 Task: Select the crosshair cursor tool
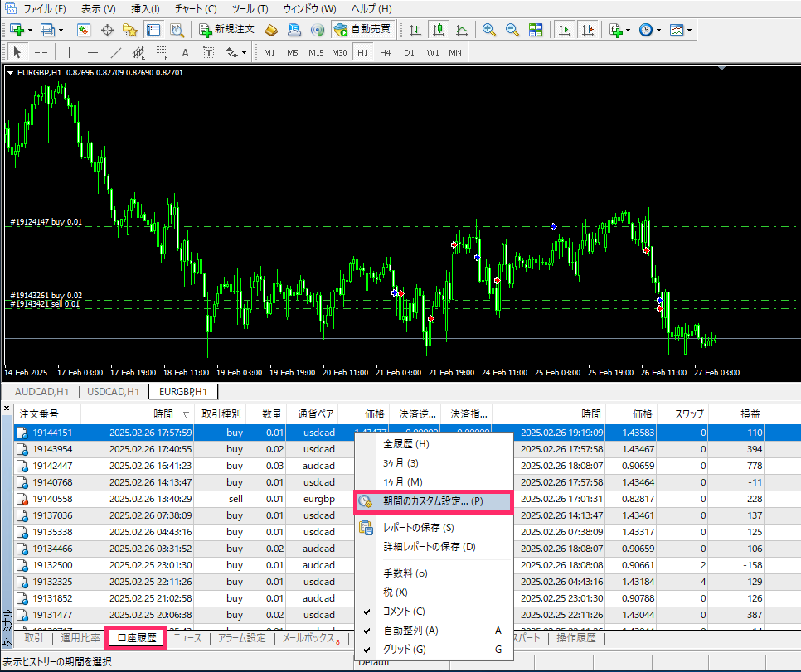point(41,52)
